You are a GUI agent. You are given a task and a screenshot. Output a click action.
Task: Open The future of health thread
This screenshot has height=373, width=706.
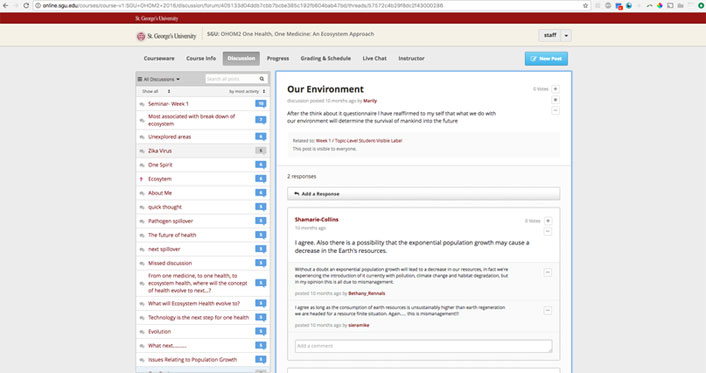coord(172,235)
